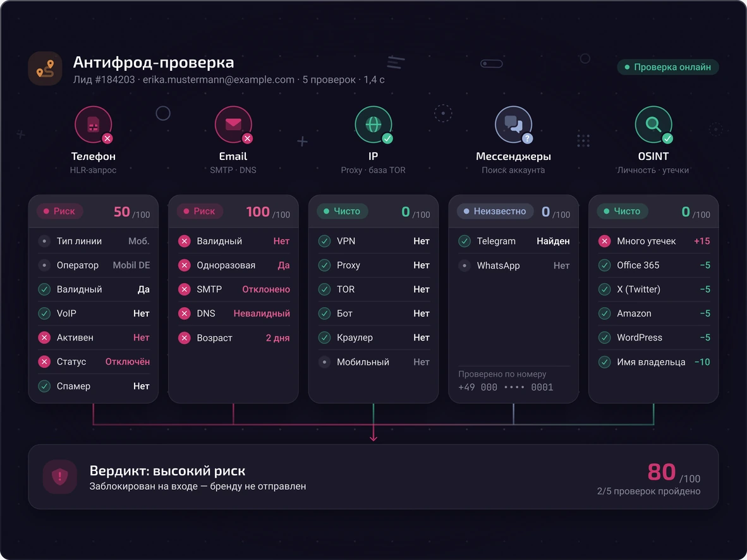
Task: Click the Мобильный row in IP card
Action: 373,362
